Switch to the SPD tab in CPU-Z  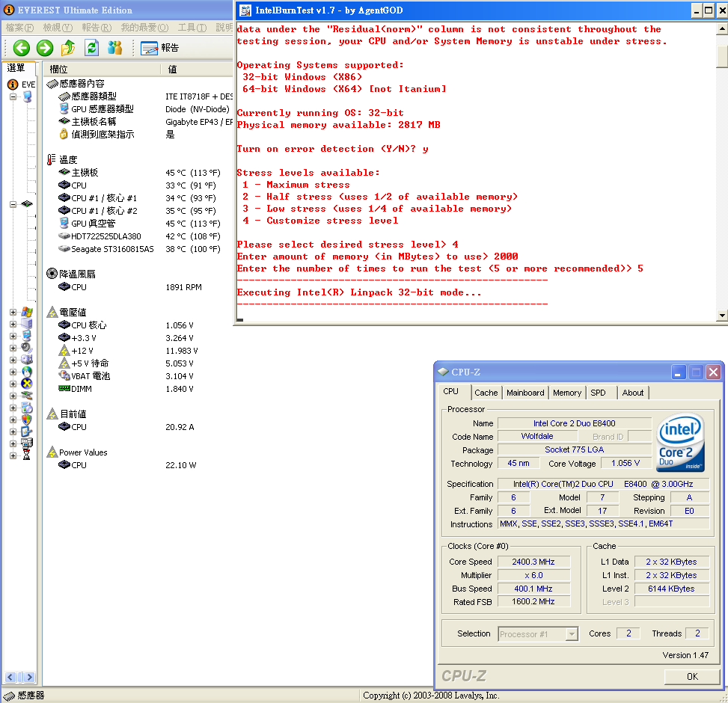(598, 393)
